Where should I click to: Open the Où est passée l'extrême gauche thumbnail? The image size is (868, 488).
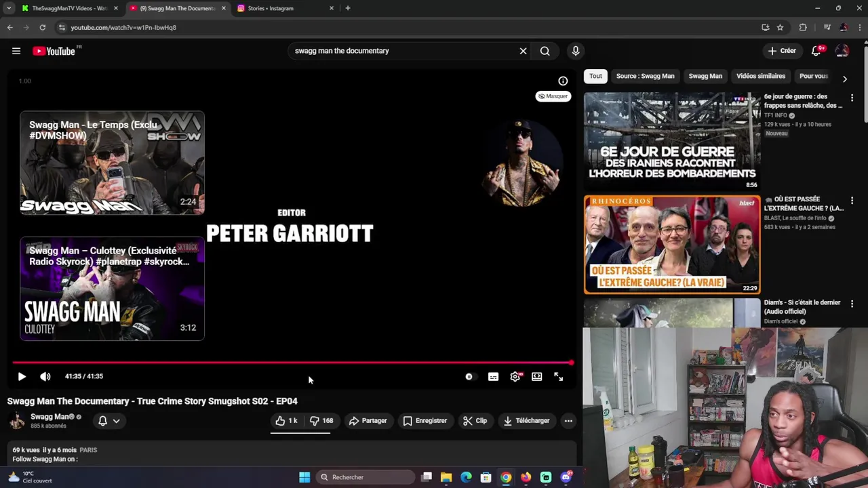pyautogui.click(x=672, y=245)
